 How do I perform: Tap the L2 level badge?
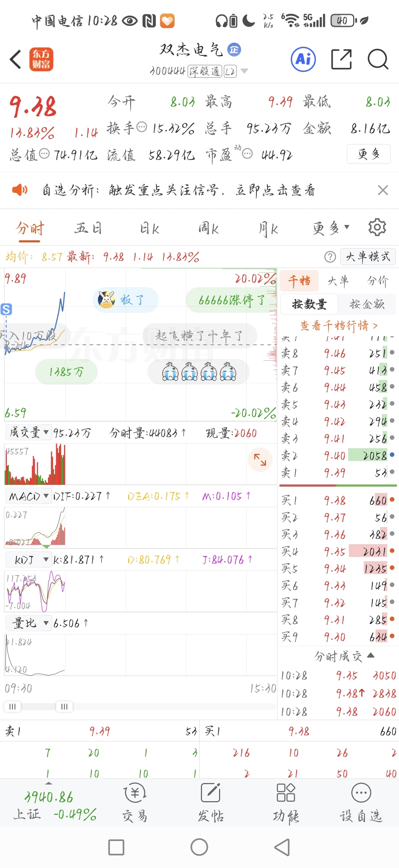point(230,71)
